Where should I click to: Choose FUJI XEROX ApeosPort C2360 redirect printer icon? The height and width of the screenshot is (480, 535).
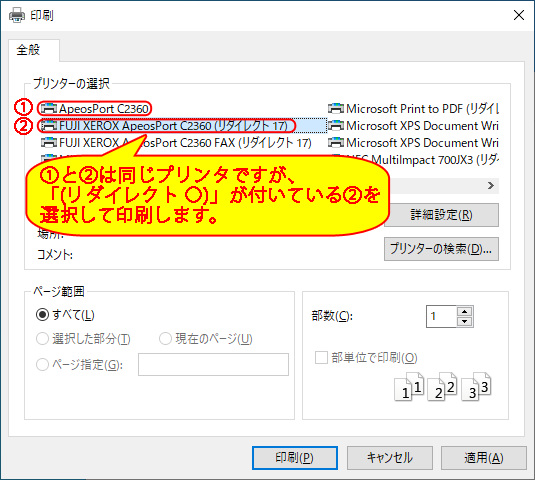[x=49, y=126]
